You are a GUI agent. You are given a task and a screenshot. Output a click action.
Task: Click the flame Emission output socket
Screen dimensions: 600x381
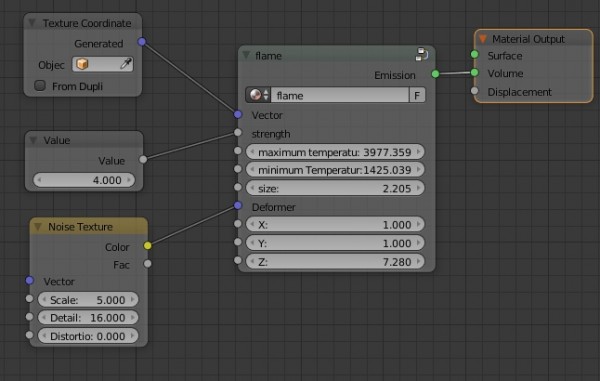[x=435, y=74]
